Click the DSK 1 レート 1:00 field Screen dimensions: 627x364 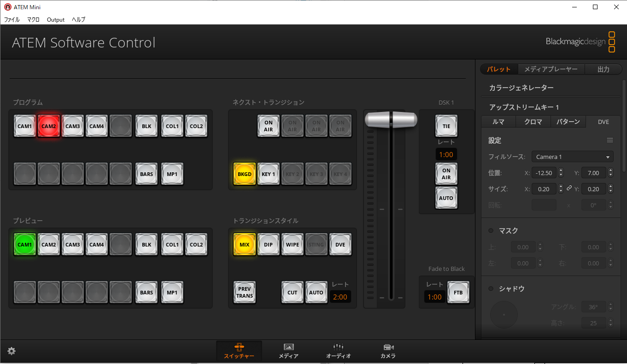pyautogui.click(x=446, y=155)
